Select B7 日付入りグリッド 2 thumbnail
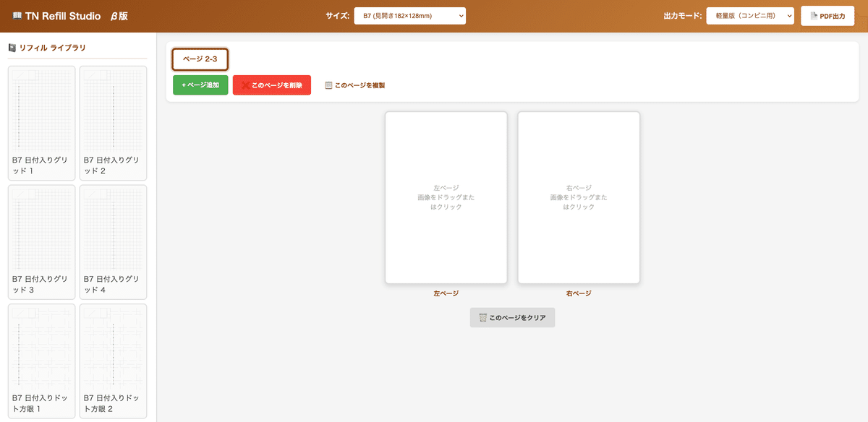The width and height of the screenshot is (868, 422). click(x=113, y=123)
